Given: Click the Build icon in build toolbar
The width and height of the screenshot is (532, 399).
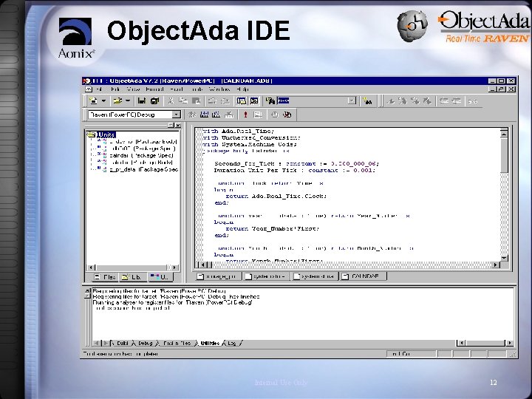Looking at the screenshot, I should click(204, 115).
